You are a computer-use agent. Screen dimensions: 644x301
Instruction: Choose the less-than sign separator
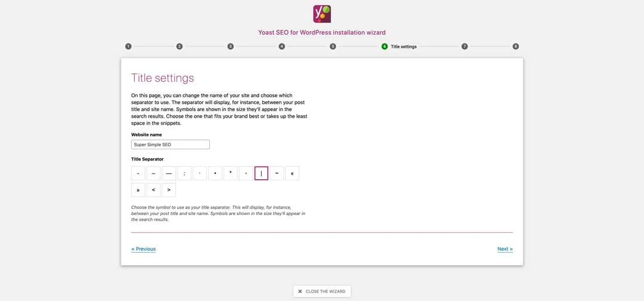pos(154,190)
